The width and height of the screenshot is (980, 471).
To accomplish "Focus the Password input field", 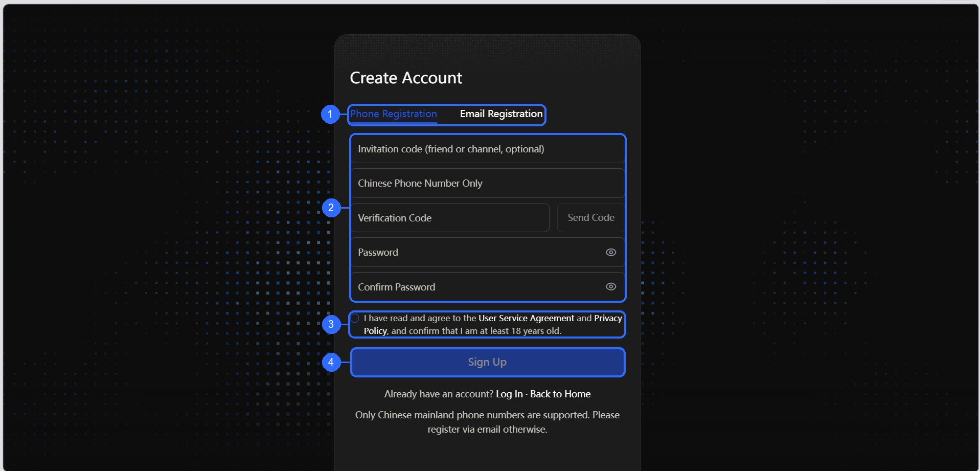I will [x=488, y=252].
